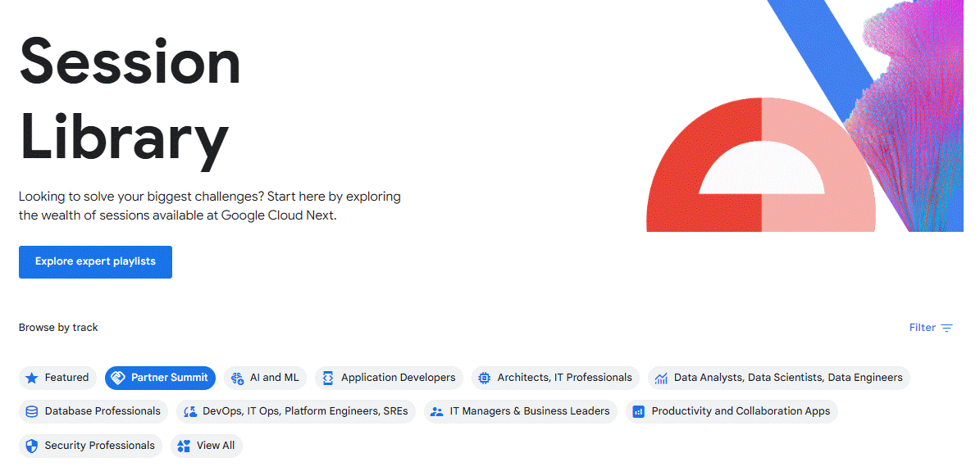Image resolution: width=980 pixels, height=467 pixels.
Task: Open the Explore expert playlists button
Action: tap(96, 261)
